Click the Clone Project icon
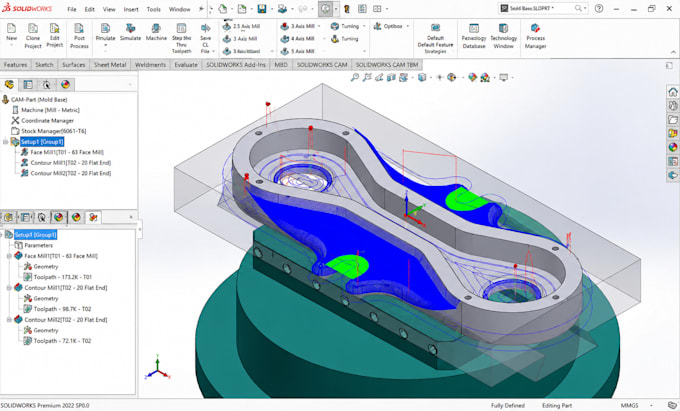Screen dimensions: 680x411 (33, 29)
